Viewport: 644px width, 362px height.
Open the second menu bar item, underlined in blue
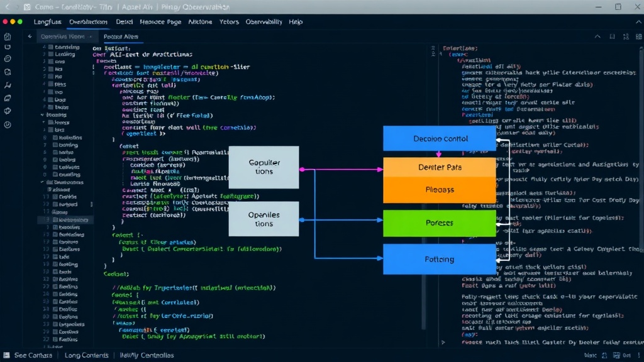(88, 22)
